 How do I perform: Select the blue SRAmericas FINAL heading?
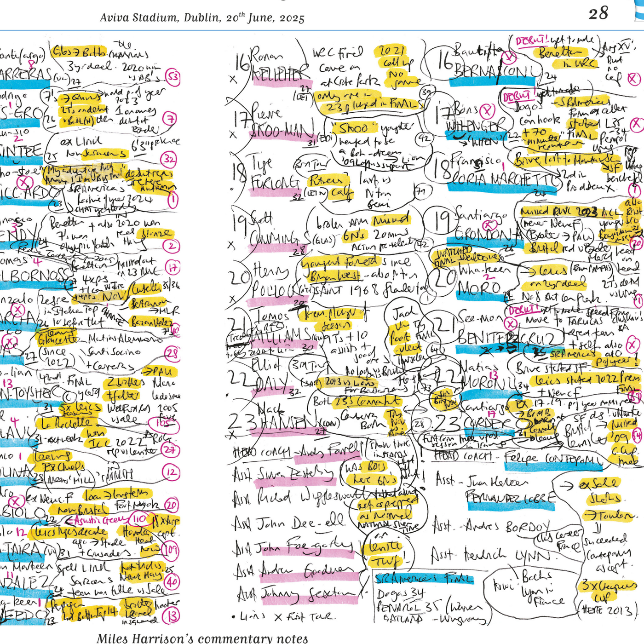pyautogui.click(x=423, y=579)
